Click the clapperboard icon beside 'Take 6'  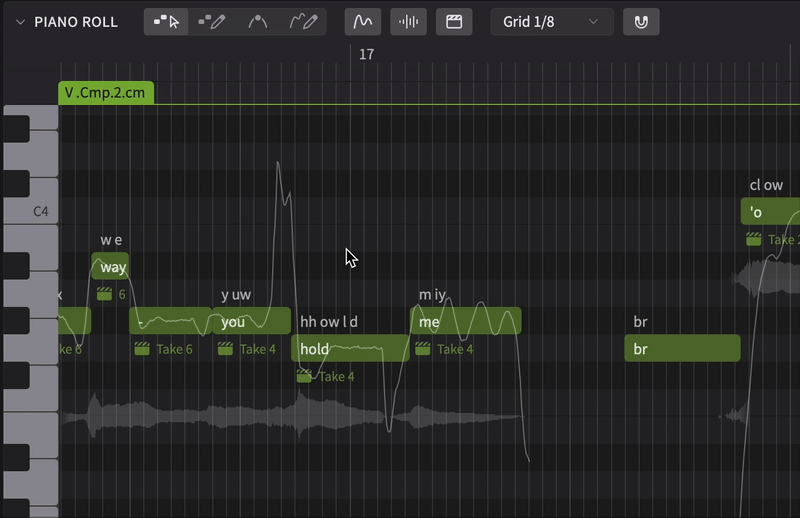(142, 349)
